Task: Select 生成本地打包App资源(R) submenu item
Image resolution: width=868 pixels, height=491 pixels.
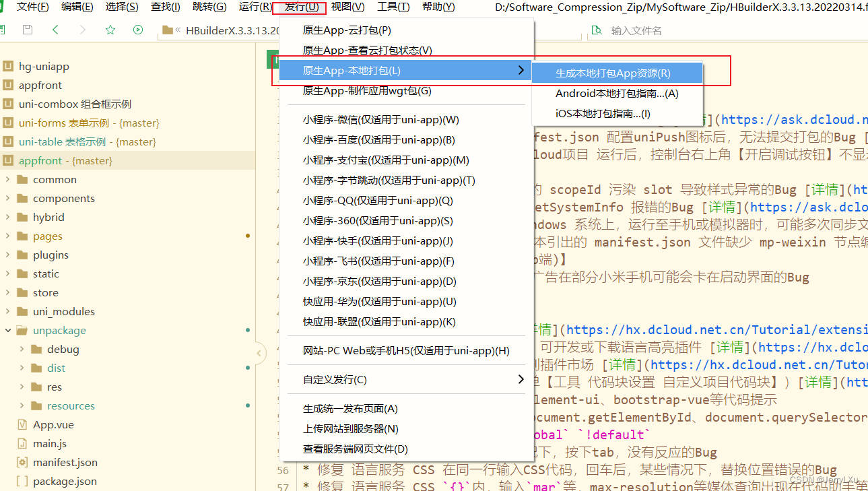Action: pos(617,73)
